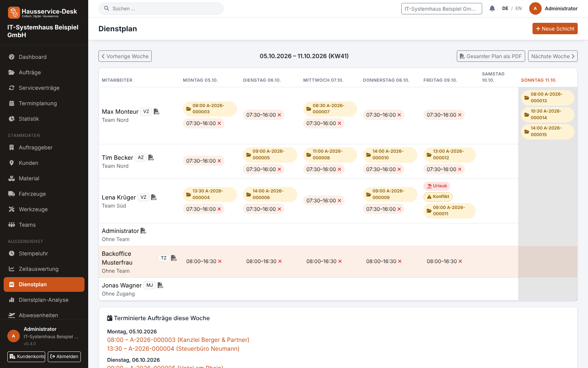588x368 pixels.
Task: Open order A-2026-000013 on Sunday
Action: (x=548, y=98)
